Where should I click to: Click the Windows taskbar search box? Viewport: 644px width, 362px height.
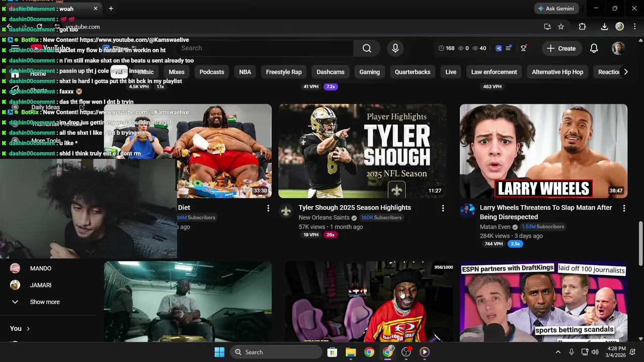pos(276,352)
